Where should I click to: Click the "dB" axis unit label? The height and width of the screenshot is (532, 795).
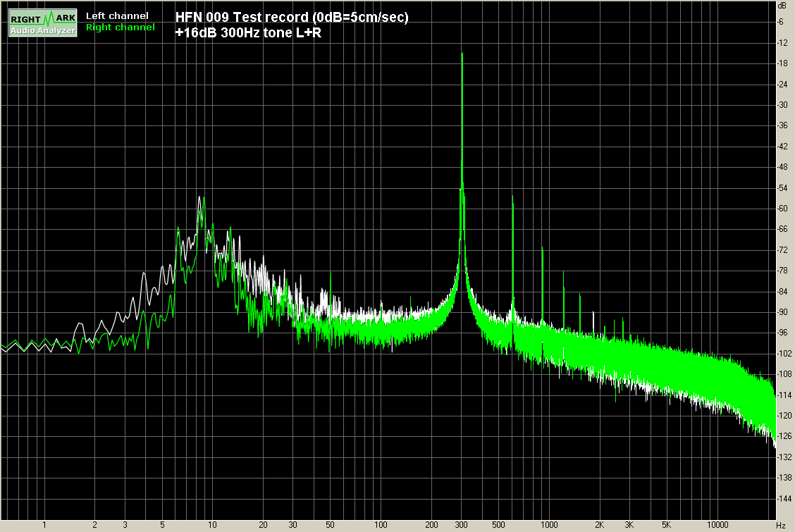point(782,5)
